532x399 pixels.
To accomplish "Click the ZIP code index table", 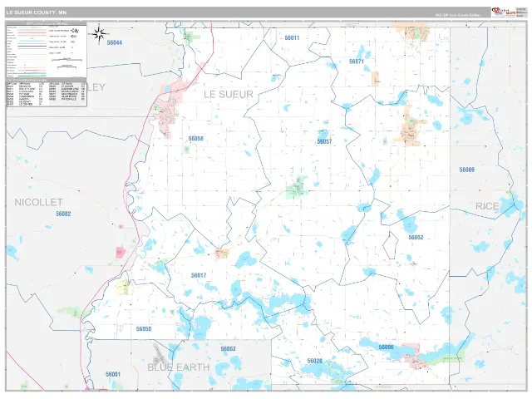I will tap(47, 92).
